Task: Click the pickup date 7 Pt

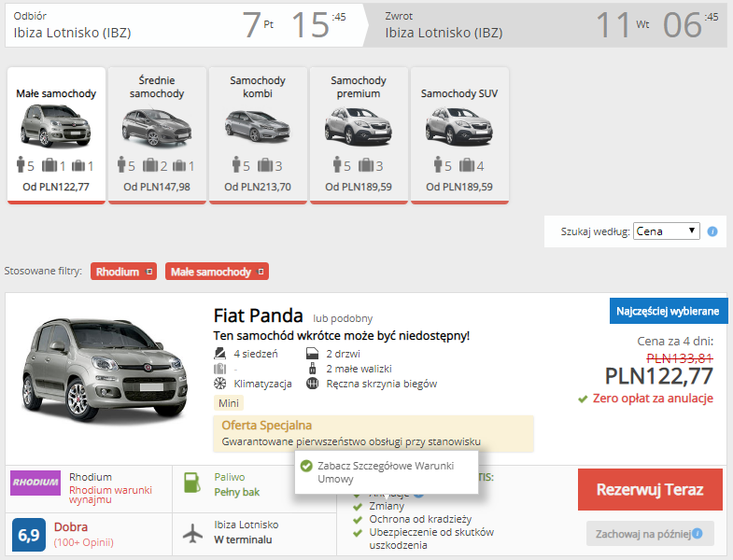Action: coord(258,24)
